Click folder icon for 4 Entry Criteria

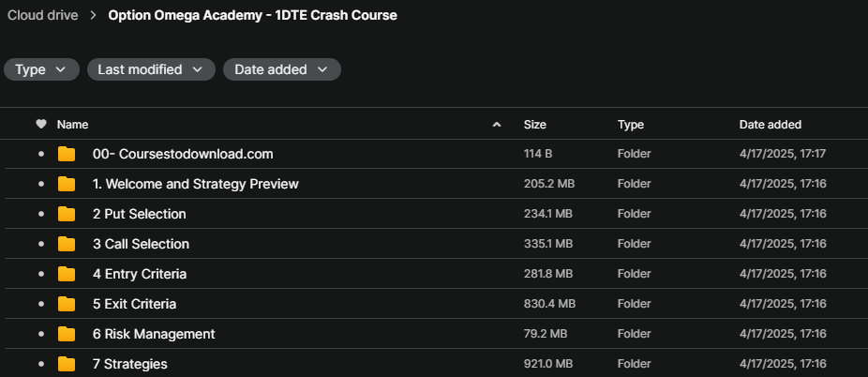pyautogui.click(x=67, y=274)
